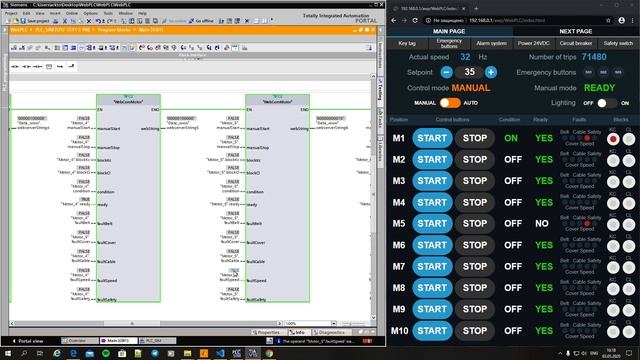Toggle MANUAL/AUTO control mode switch

coord(450,103)
